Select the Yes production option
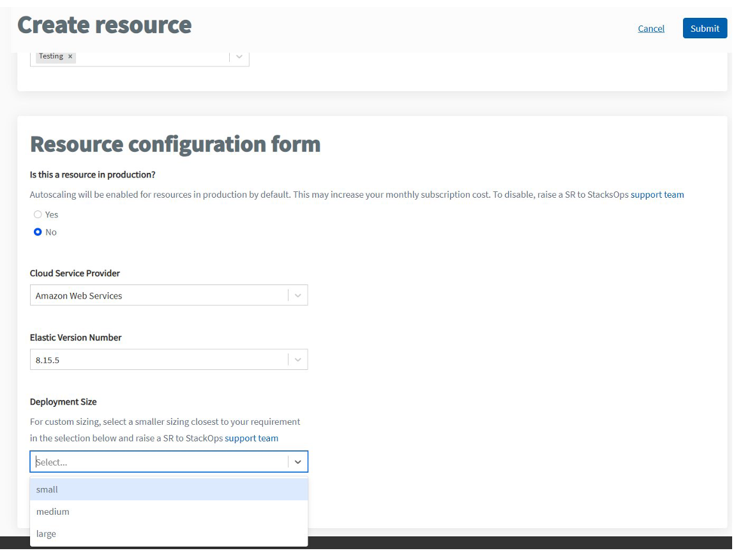The image size is (743, 560). click(37, 214)
